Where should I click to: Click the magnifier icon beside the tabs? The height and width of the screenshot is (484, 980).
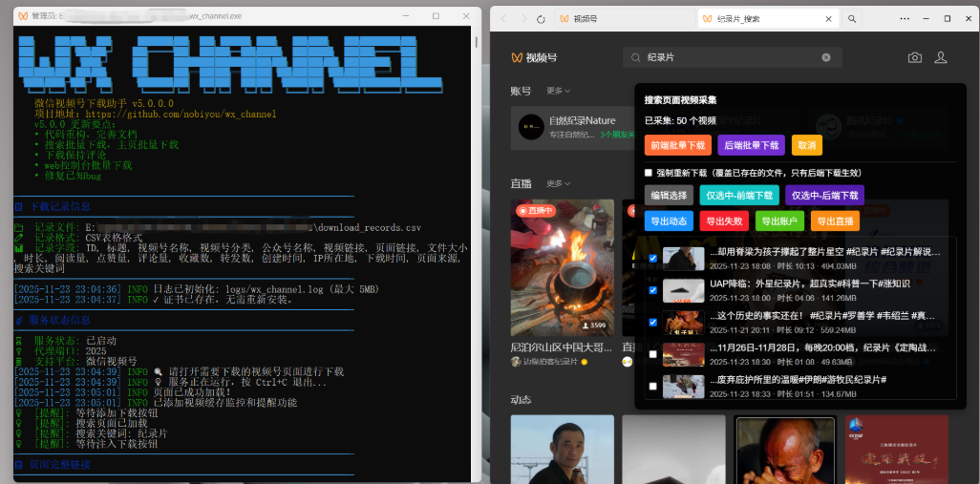pos(852,18)
